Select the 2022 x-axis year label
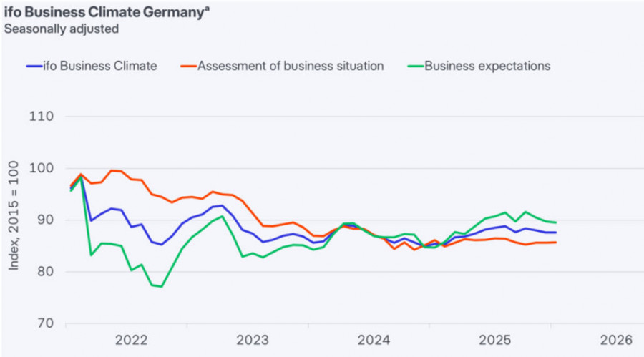The width and height of the screenshot is (644, 357). point(130,339)
